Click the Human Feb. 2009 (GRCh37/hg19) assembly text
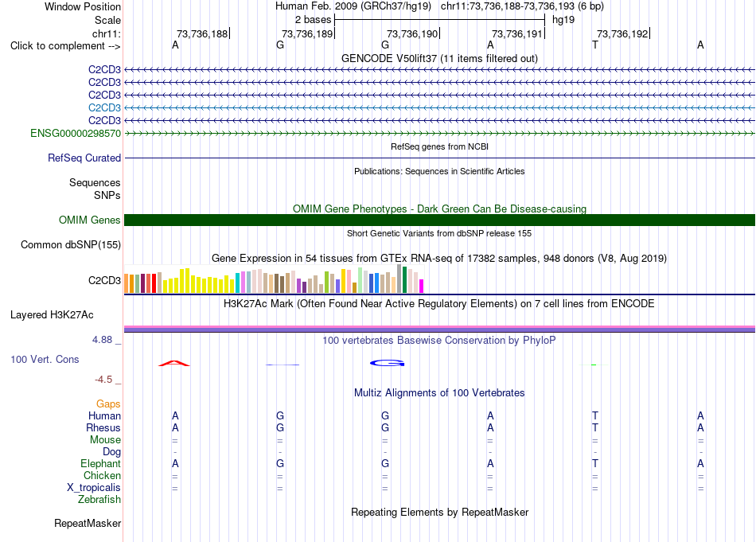This screenshot has width=756, height=542. coord(353,6)
